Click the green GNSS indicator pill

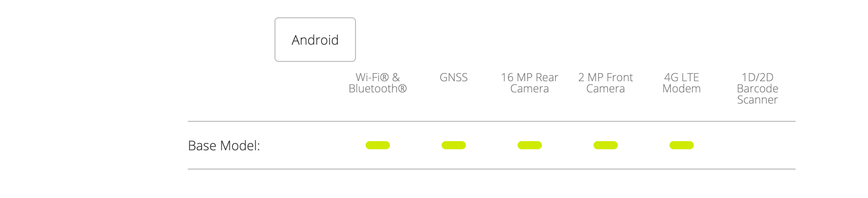point(454,145)
